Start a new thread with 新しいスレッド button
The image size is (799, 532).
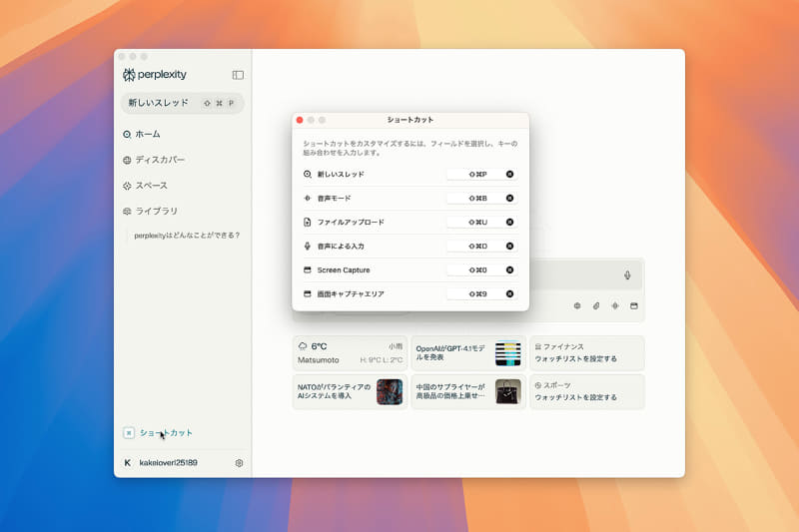click(x=182, y=103)
